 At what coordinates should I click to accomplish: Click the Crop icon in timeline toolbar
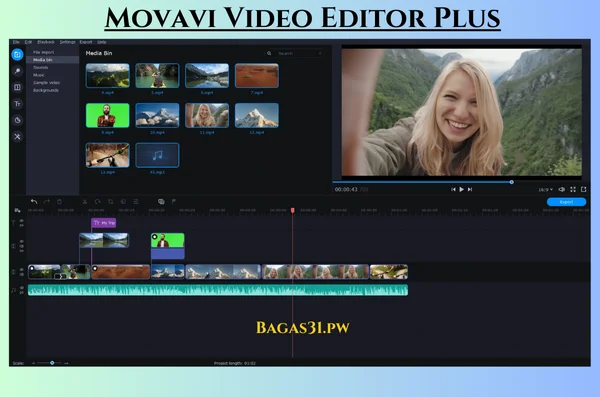111,201
